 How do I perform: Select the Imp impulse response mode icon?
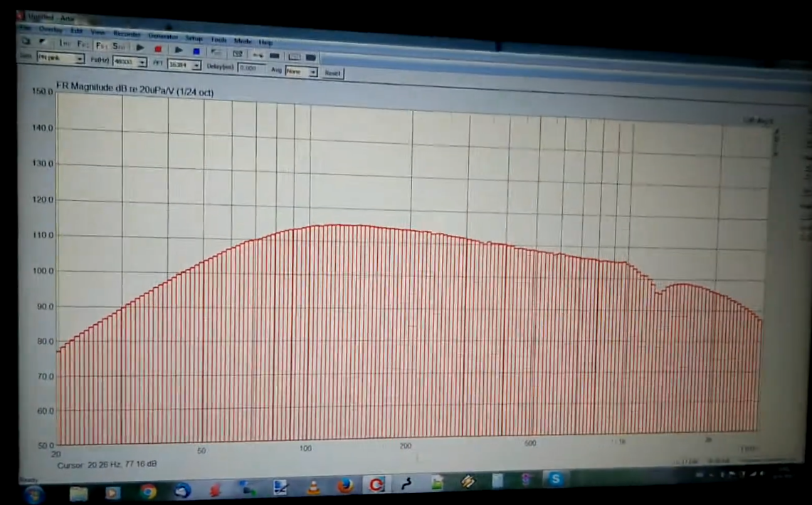(65, 43)
